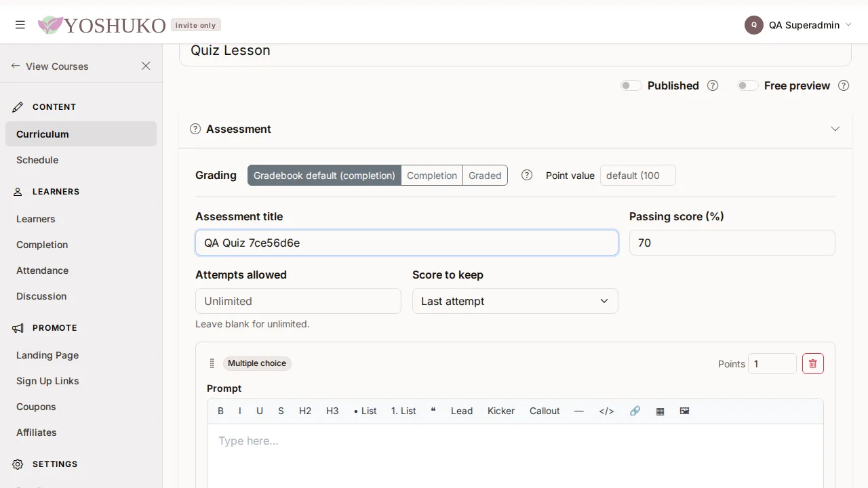Screen dimensions: 868x488
Task: Go to Learners in the sidebar
Action: [81, 219]
